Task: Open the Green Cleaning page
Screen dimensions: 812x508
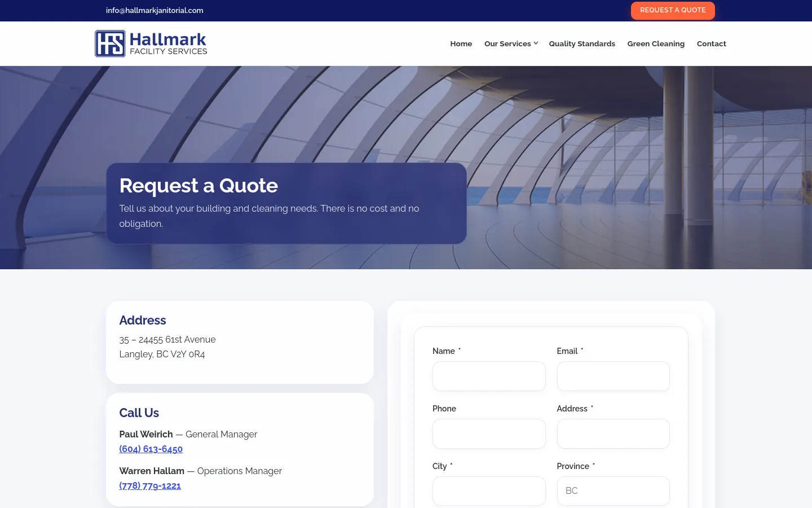Action: tap(656, 43)
